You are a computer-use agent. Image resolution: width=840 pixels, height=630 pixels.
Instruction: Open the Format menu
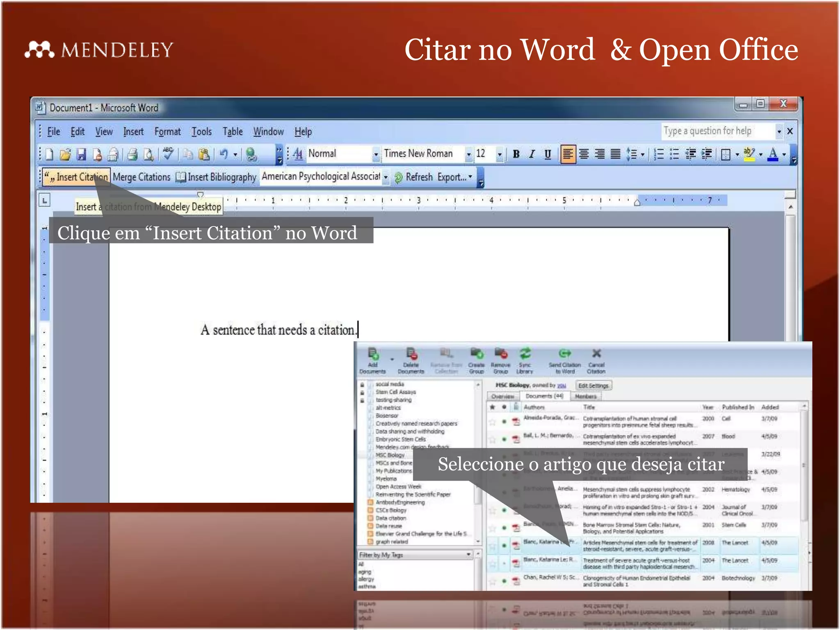tap(167, 132)
